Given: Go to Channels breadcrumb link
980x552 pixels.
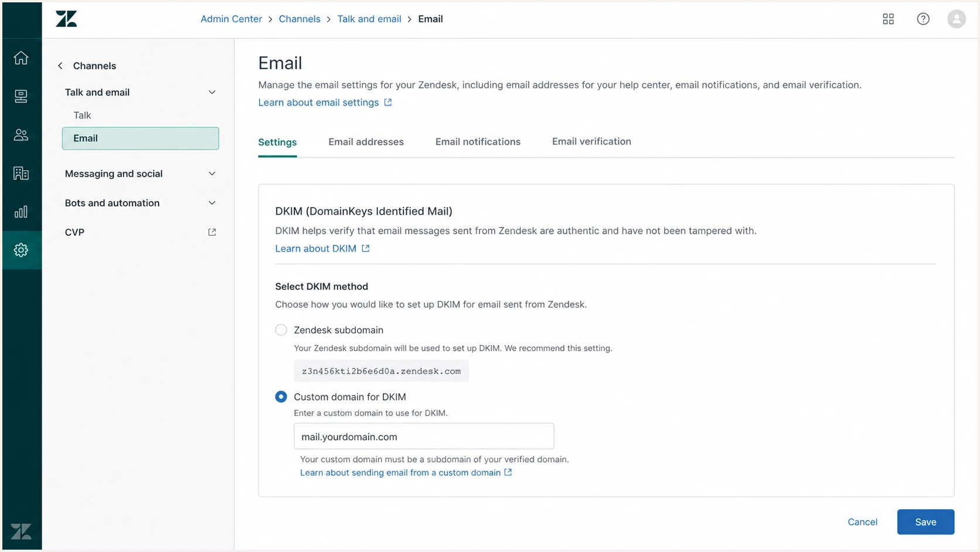Looking at the screenshot, I should pos(300,19).
